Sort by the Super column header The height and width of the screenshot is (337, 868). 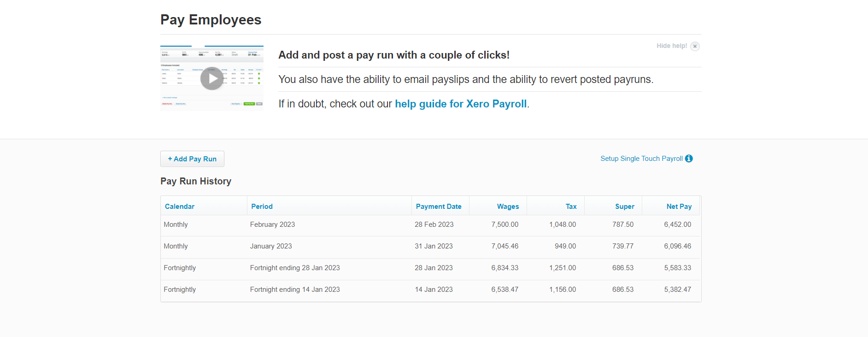pos(624,207)
